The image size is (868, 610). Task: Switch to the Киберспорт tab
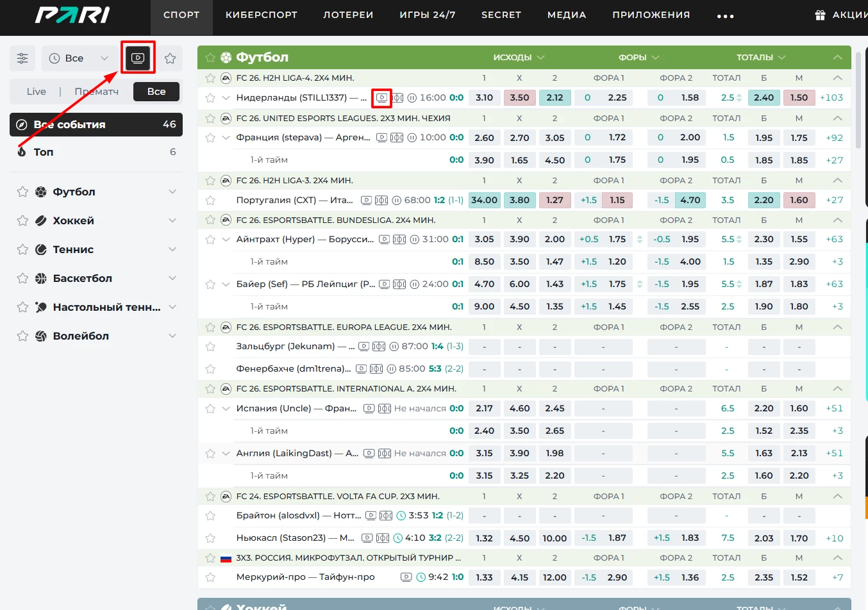point(261,15)
